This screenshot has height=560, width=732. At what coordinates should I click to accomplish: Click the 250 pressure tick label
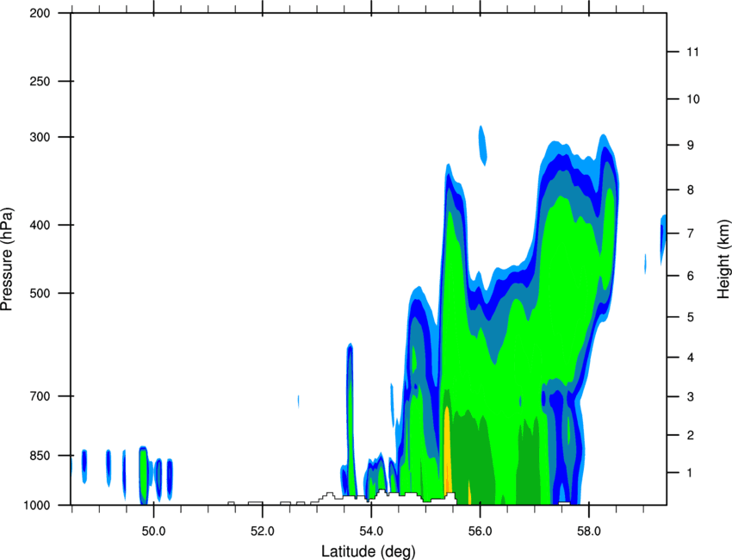(40, 82)
